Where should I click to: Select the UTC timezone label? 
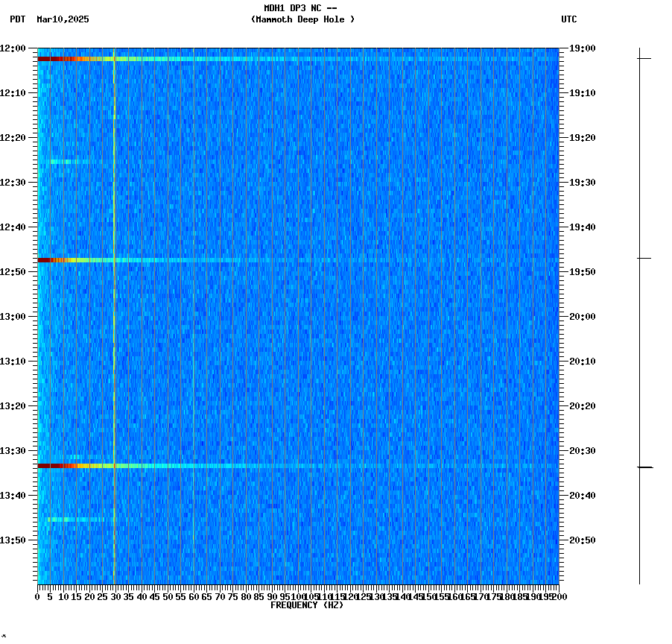pyautogui.click(x=570, y=20)
